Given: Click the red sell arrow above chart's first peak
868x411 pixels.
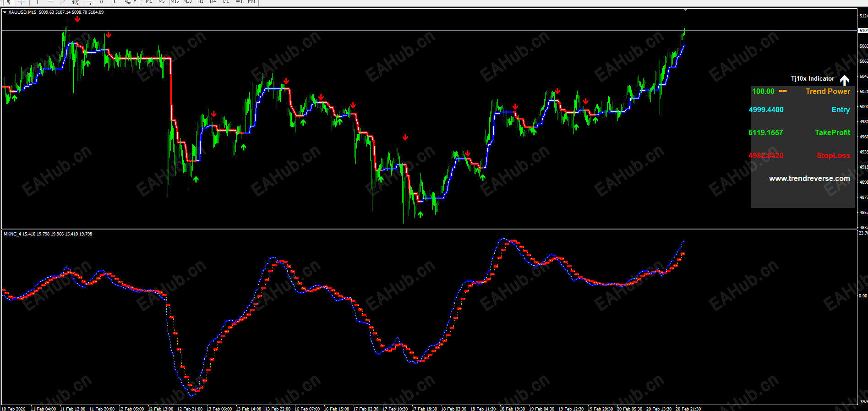Looking at the screenshot, I should (77, 19).
